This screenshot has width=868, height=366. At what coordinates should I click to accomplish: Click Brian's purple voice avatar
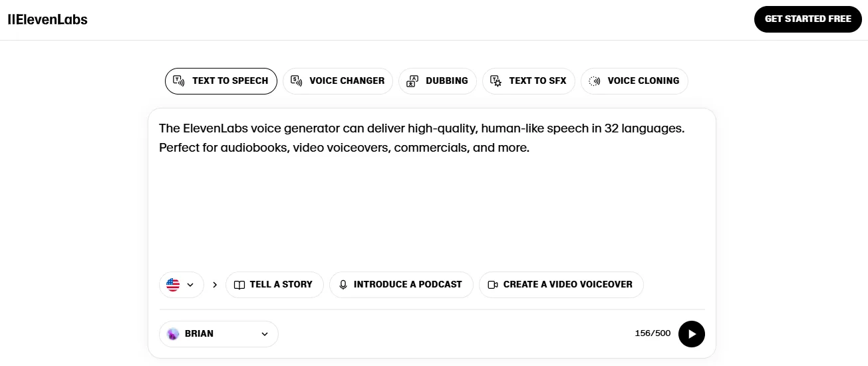173,333
